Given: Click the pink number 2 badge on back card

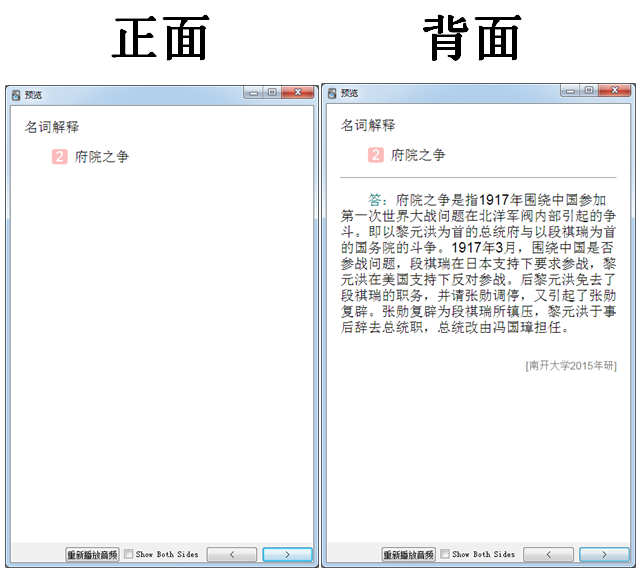Looking at the screenshot, I should pos(376,155).
